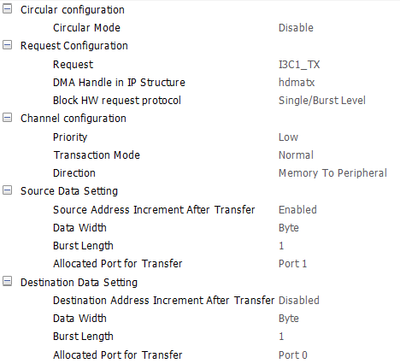Change Transaction Mode value Normal
Viewport: 400px width, 362px height.
(296, 155)
